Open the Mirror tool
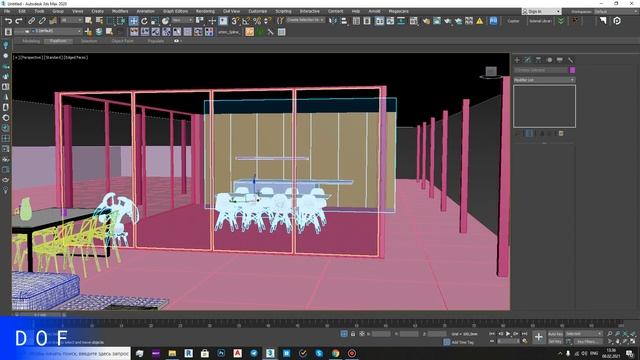 coord(333,21)
